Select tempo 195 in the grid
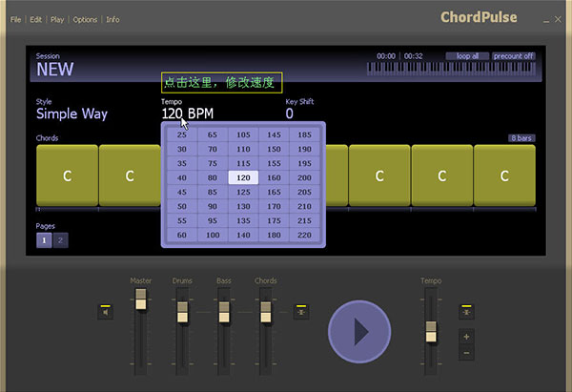The width and height of the screenshot is (572, 392). (305, 163)
